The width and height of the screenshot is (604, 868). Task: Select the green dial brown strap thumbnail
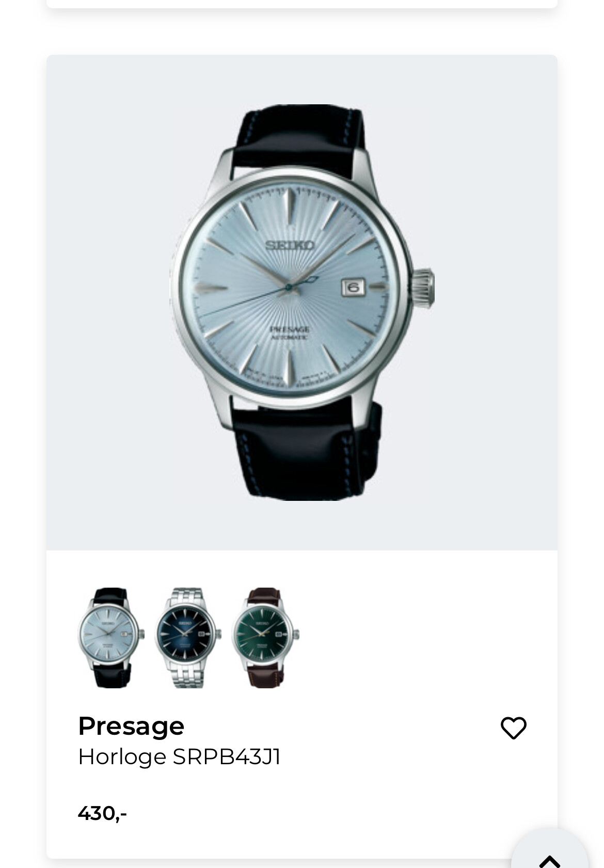(x=265, y=638)
